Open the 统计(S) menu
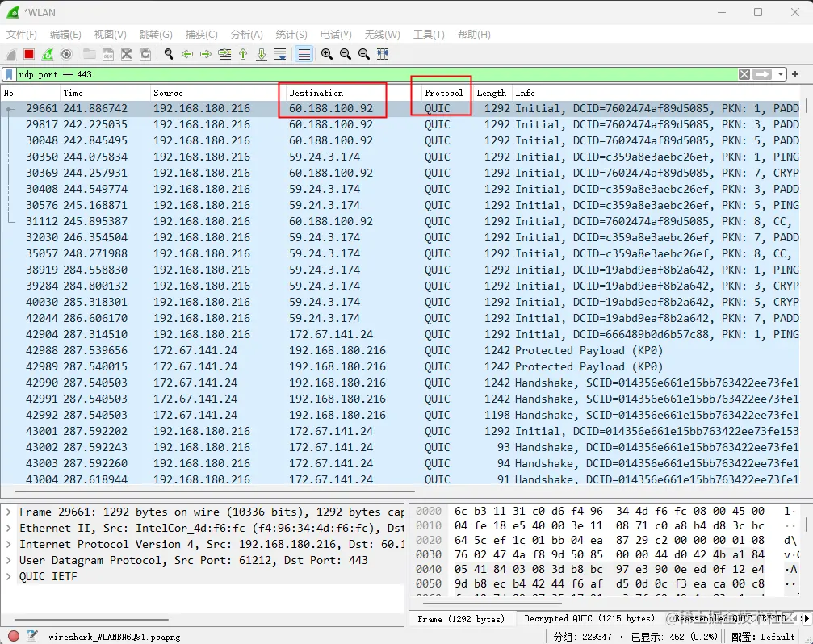The image size is (813, 644). tap(291, 34)
